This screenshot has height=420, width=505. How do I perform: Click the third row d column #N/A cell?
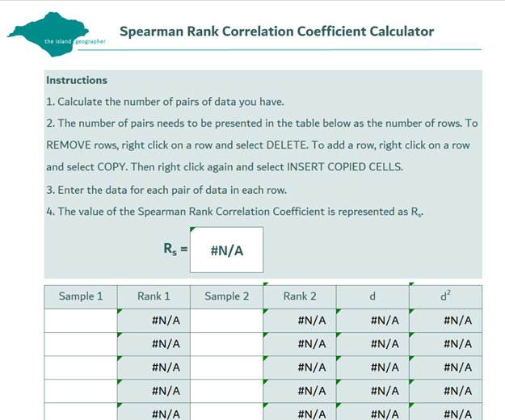click(372, 367)
